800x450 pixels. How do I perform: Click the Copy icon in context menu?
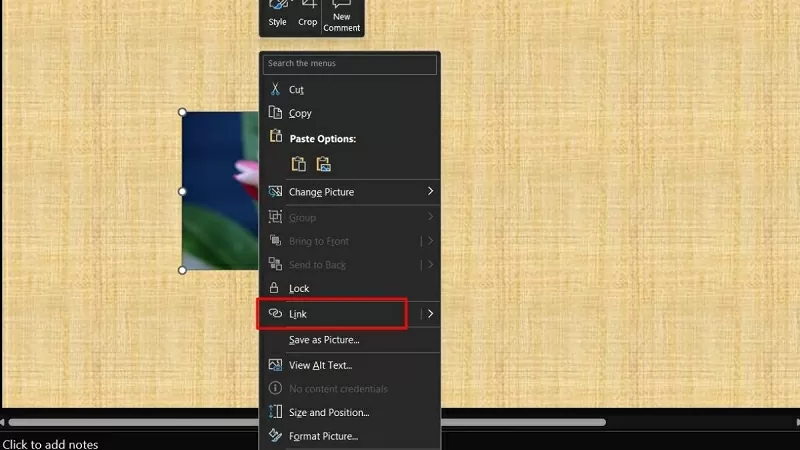click(x=275, y=113)
